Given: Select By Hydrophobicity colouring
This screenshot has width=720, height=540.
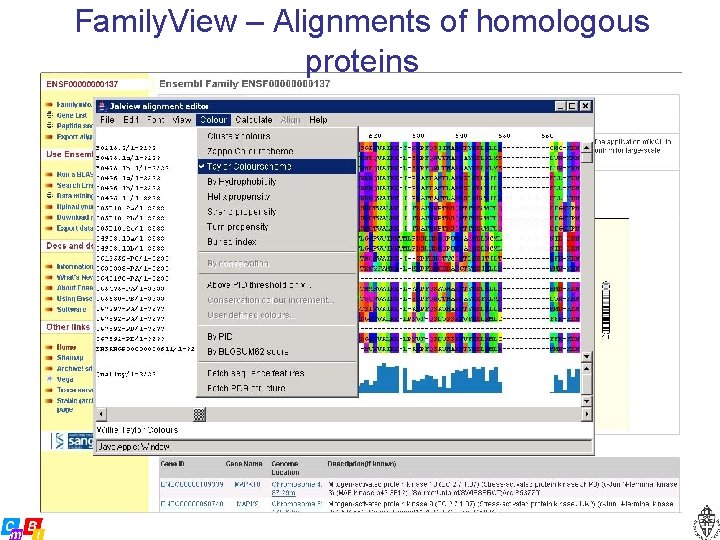Looking at the screenshot, I should 277,181.
